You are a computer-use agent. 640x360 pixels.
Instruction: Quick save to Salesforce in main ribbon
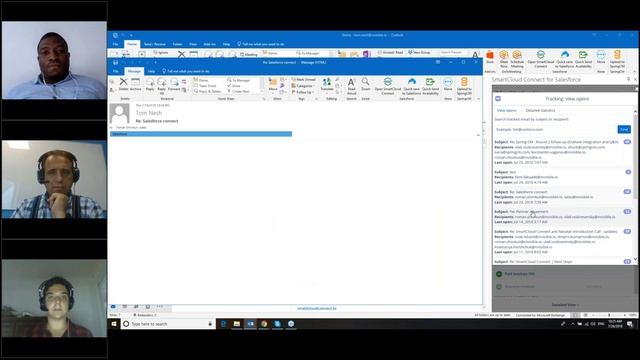coord(565,59)
